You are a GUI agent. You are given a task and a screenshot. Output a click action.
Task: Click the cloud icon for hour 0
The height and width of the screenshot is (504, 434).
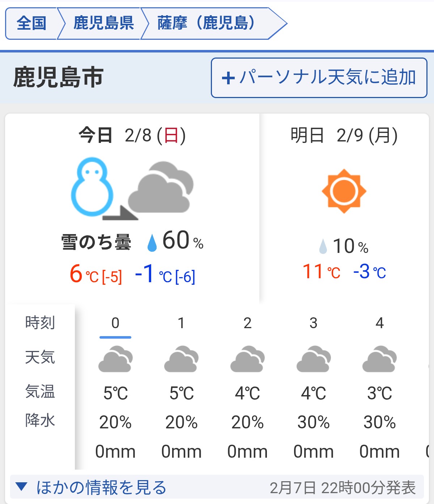point(115,359)
